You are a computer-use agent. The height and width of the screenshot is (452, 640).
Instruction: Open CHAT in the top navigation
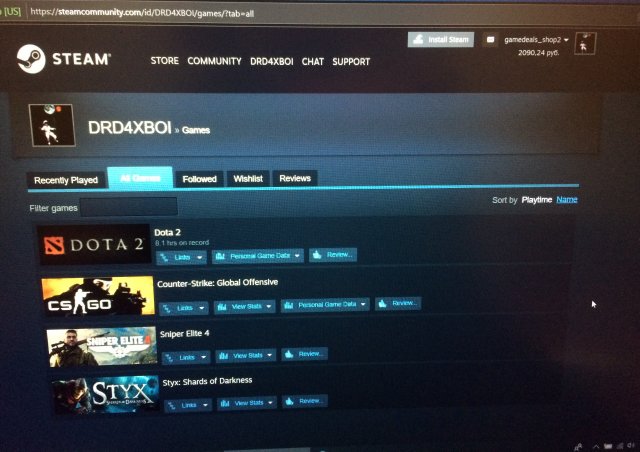click(x=313, y=62)
